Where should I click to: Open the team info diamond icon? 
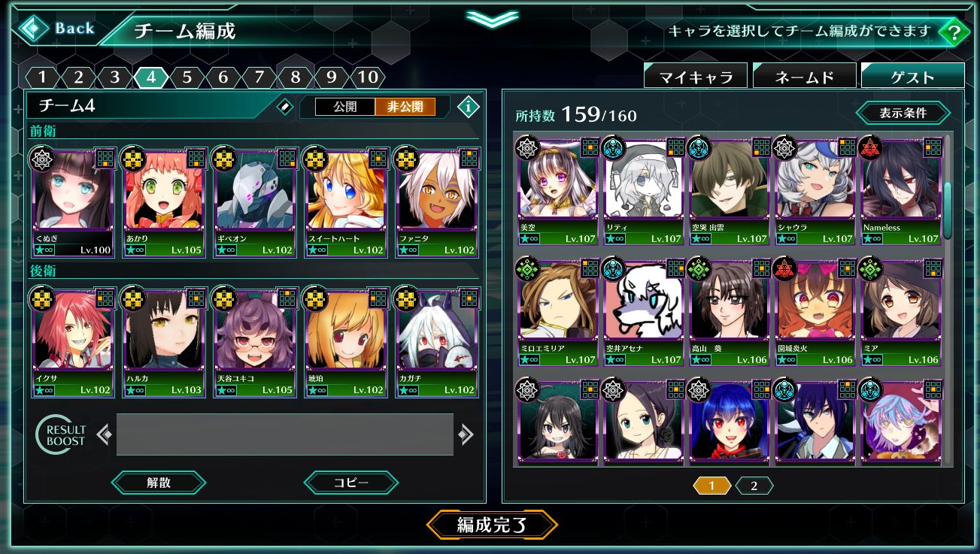click(469, 107)
